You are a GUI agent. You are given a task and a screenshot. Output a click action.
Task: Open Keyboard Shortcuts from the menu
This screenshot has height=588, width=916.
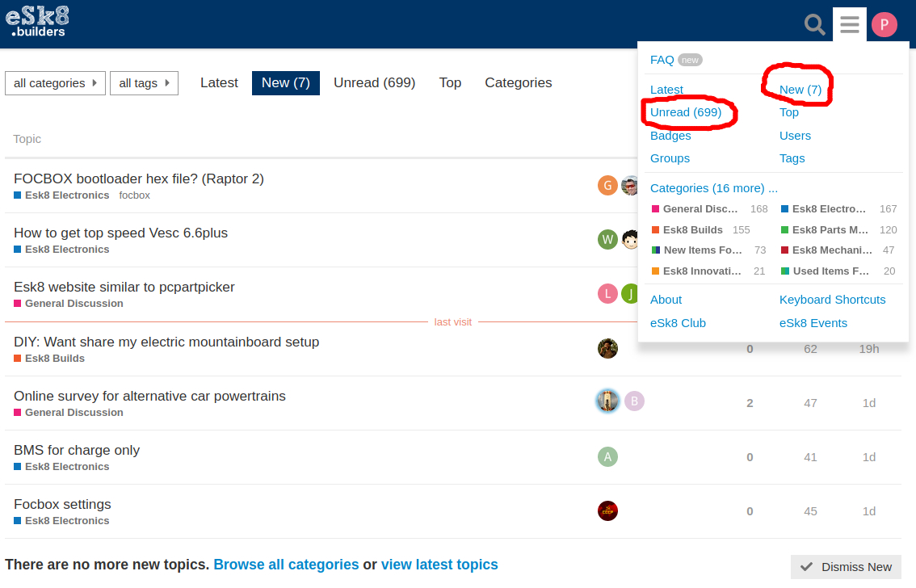click(833, 300)
